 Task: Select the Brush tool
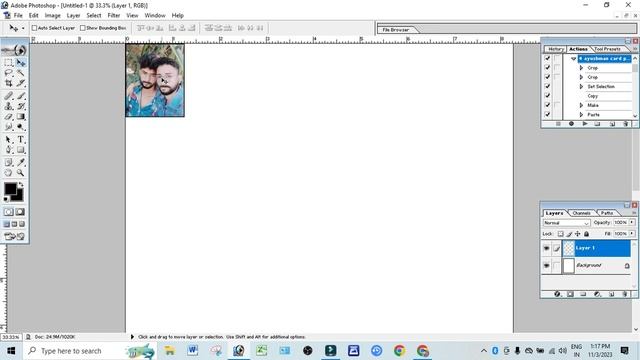pos(21,96)
